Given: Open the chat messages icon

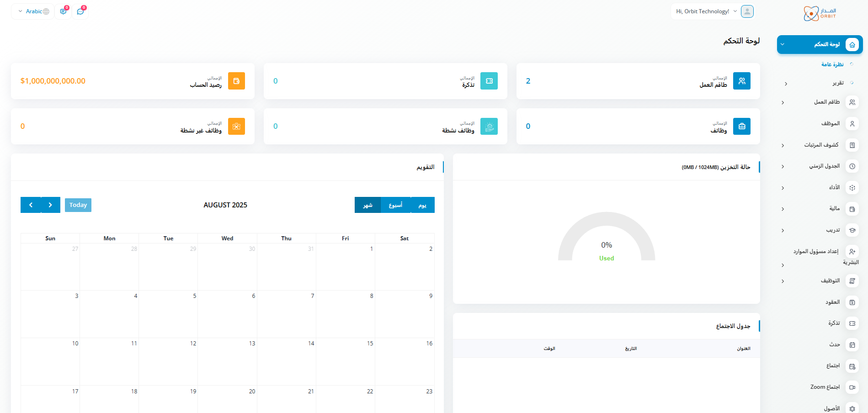Looking at the screenshot, I should pyautogui.click(x=80, y=11).
